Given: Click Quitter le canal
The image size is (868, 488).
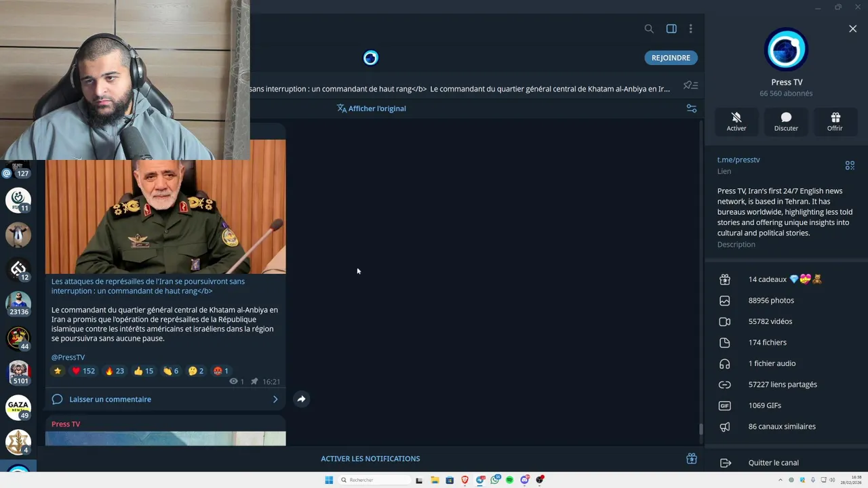Looking at the screenshot, I should pyautogui.click(x=786, y=463).
